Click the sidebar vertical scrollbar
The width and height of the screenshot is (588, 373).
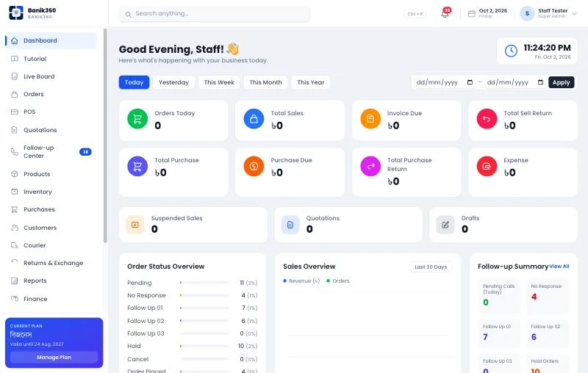pyautogui.click(x=105, y=136)
